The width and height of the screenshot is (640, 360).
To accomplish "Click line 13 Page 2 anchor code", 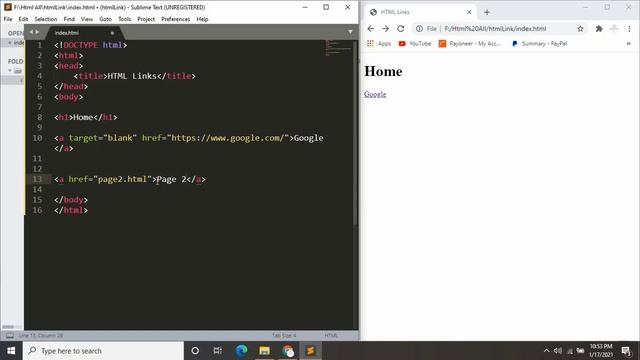I will pos(130,179).
